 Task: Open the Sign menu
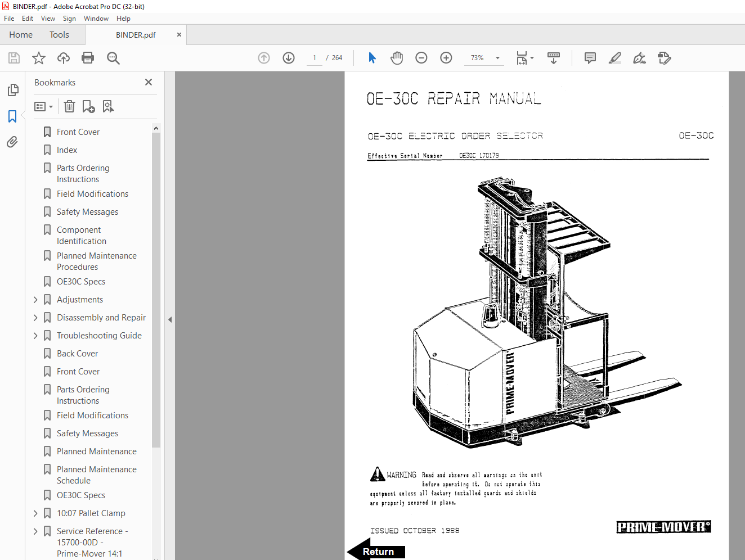69,19
